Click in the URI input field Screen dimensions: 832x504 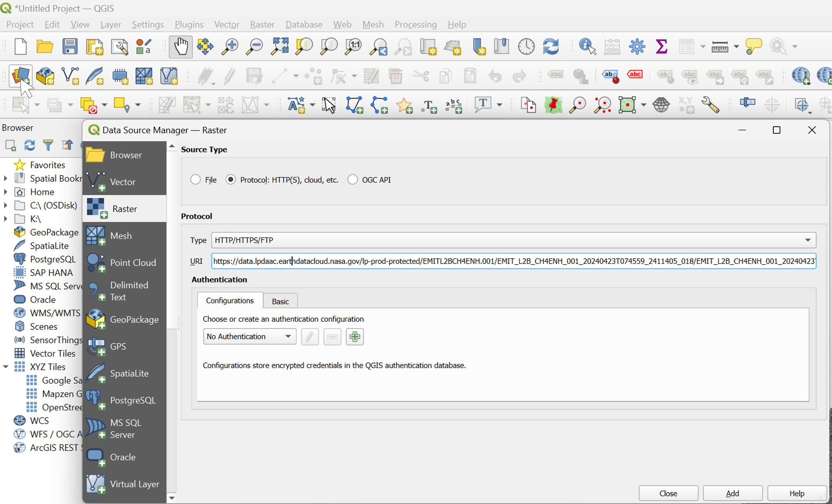(x=513, y=261)
